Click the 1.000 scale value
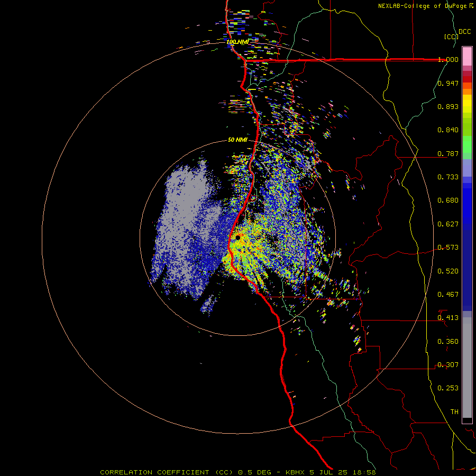The height and width of the screenshot is (476, 476). point(448,59)
